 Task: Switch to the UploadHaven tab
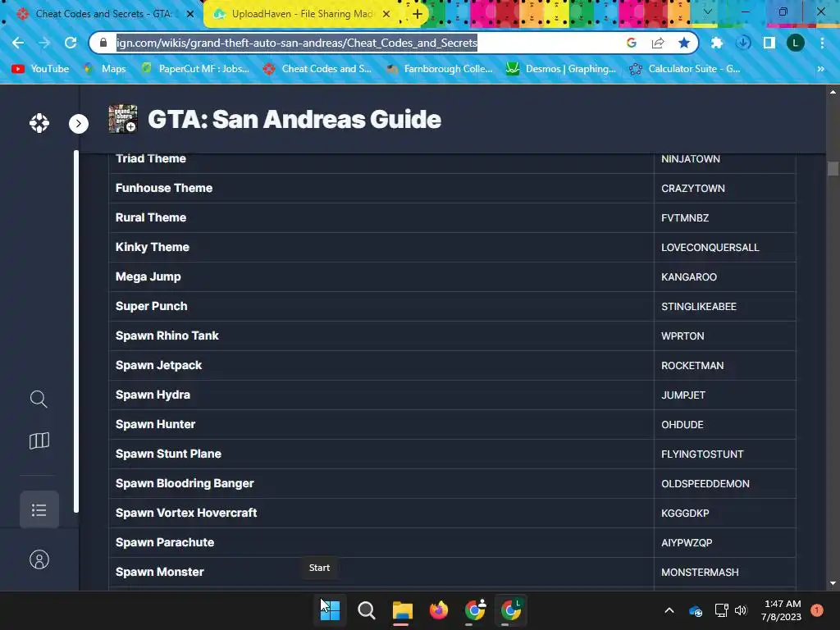303,14
